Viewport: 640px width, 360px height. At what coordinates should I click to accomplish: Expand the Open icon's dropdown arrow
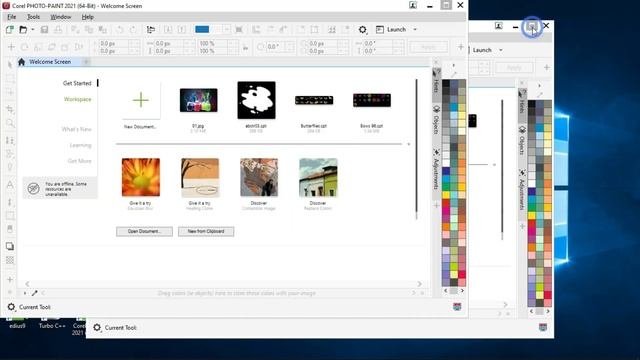pos(33,29)
